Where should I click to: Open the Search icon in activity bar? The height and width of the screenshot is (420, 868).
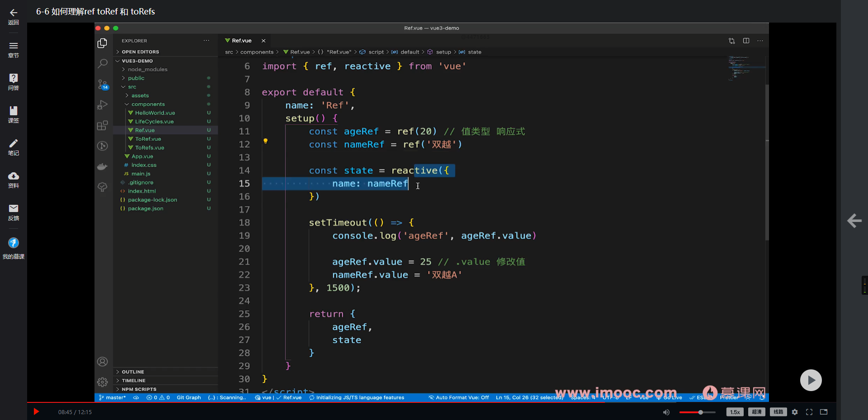(103, 63)
